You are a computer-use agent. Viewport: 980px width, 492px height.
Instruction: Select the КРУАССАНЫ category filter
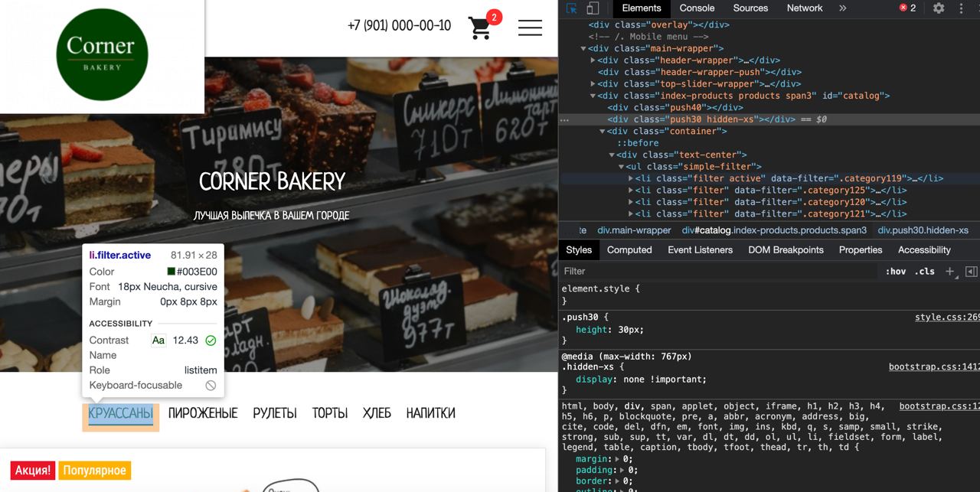121,413
